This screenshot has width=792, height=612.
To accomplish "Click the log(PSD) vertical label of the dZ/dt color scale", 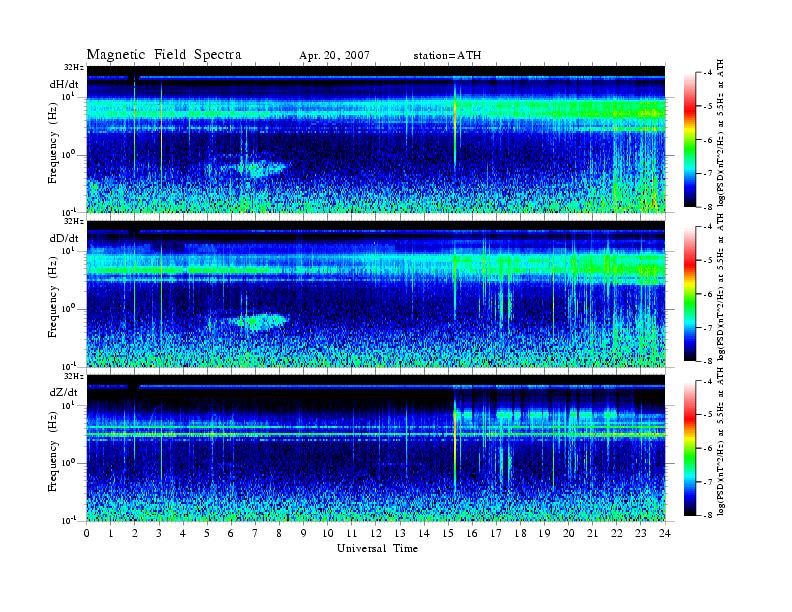I will pos(721,441).
